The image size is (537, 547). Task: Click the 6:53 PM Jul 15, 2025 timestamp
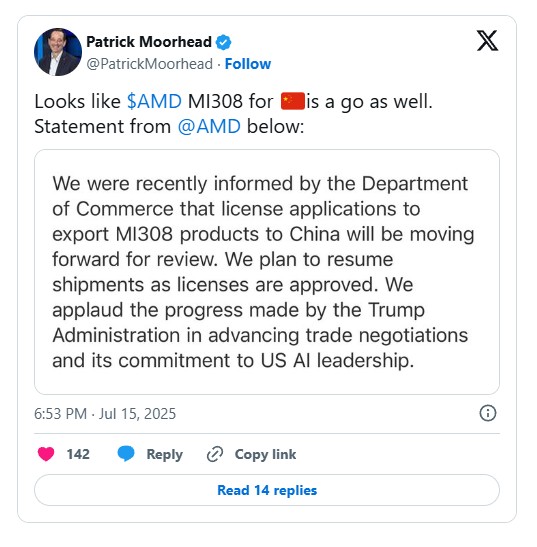tap(105, 414)
